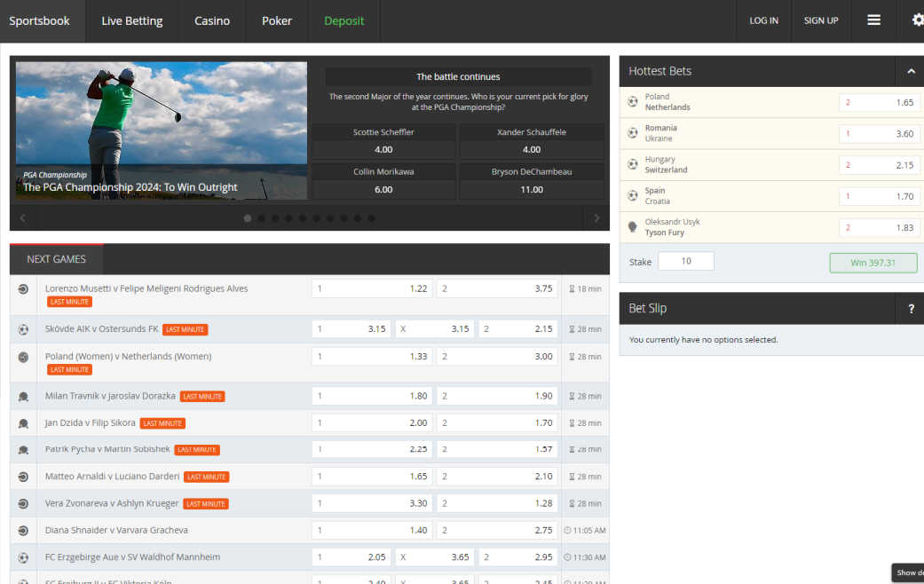Screen dimensions: 924x584
Task: Click soccer icon beside FC Erzgebirge Aue match
Action: point(23,557)
